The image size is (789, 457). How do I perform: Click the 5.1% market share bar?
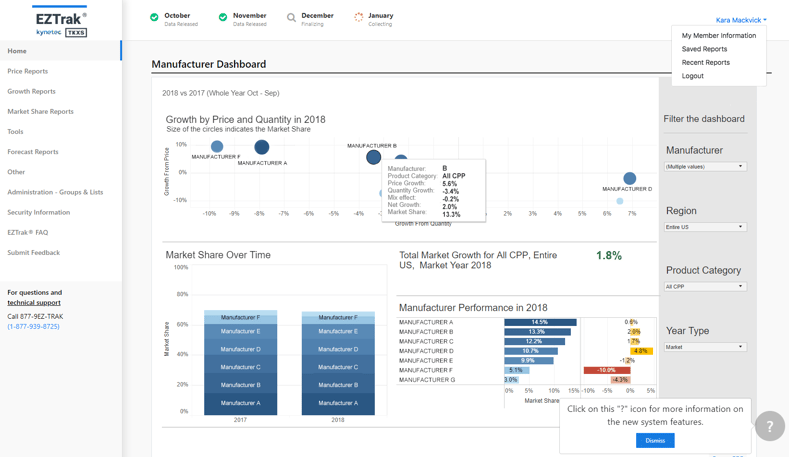[517, 370]
